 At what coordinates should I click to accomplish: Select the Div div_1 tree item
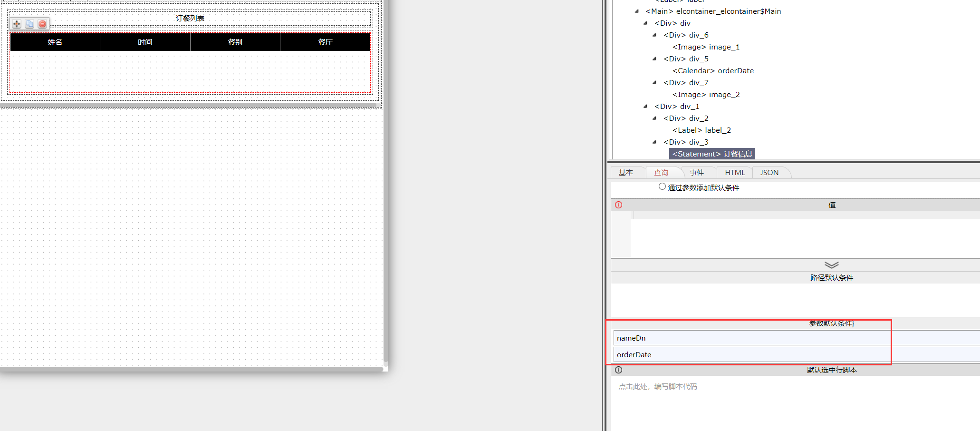tap(677, 106)
